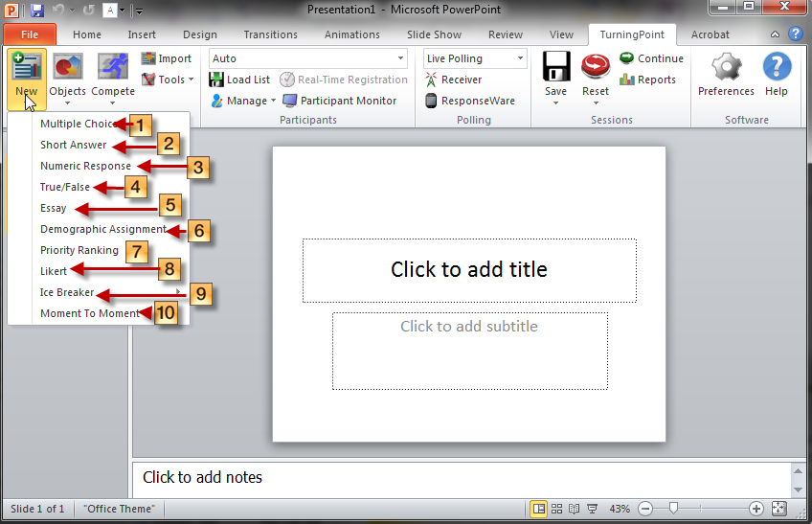Minimize the ribbon with the caret
This screenshot has width=812, height=524.
coord(775,34)
